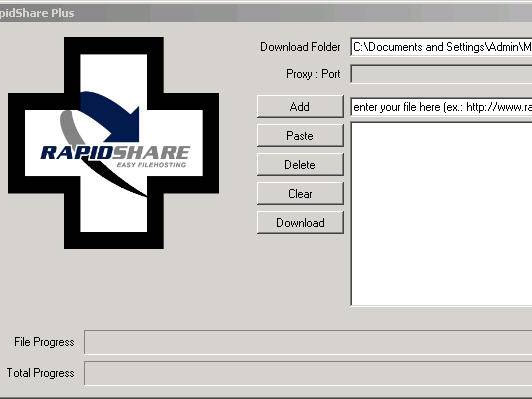Paste a link using Paste button

[x=300, y=136]
